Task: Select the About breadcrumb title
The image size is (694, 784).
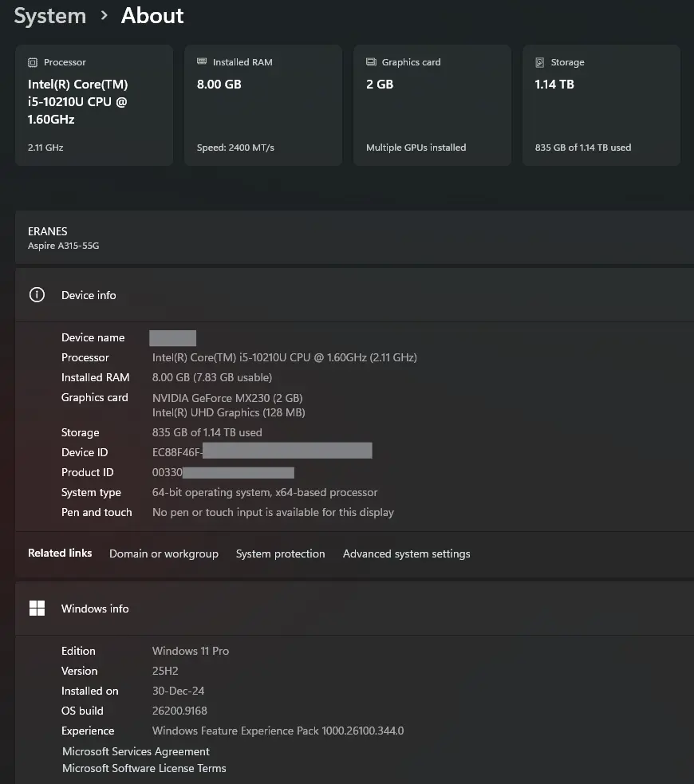Action: tap(152, 16)
